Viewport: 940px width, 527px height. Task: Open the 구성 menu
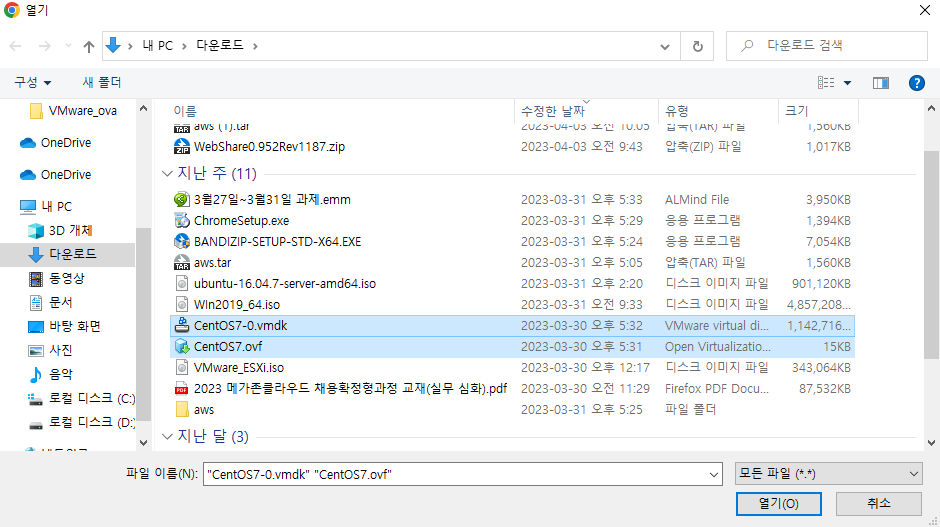(32, 82)
